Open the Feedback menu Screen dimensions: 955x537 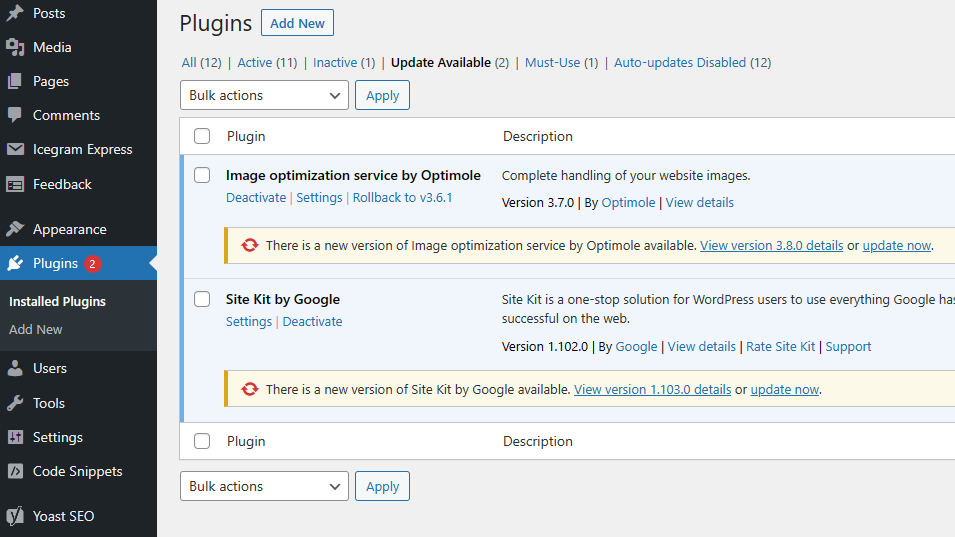(x=62, y=184)
